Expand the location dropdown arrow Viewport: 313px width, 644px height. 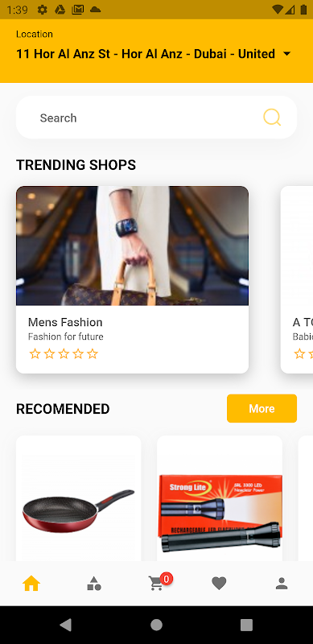[x=287, y=54]
